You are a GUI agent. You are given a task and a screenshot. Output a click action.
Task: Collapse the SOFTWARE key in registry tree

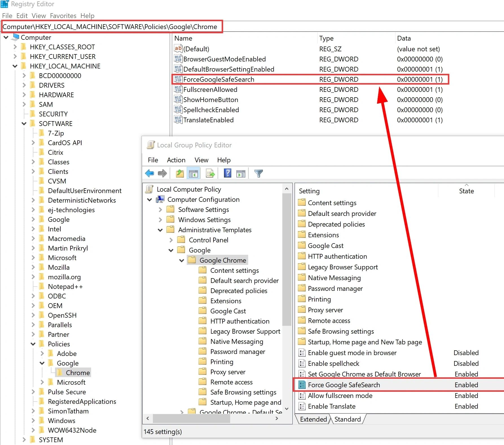[24, 123]
